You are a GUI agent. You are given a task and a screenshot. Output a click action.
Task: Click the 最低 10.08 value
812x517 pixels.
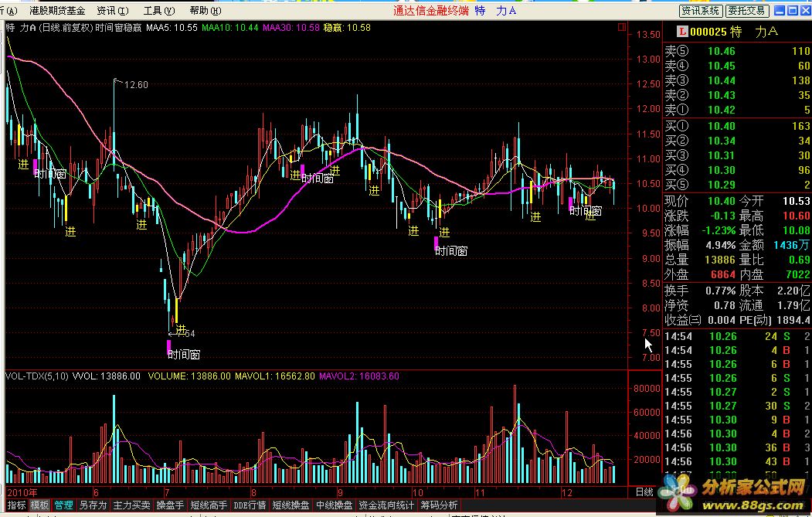796,230
